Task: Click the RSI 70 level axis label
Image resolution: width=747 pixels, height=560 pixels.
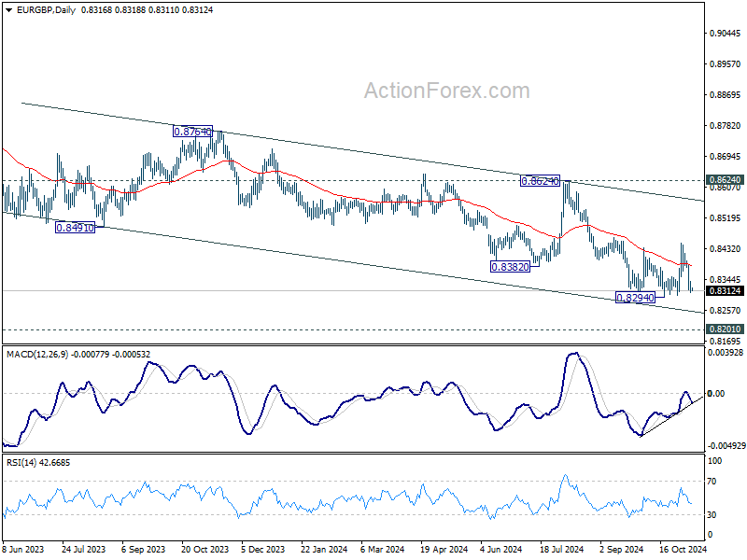Action: coord(712,482)
